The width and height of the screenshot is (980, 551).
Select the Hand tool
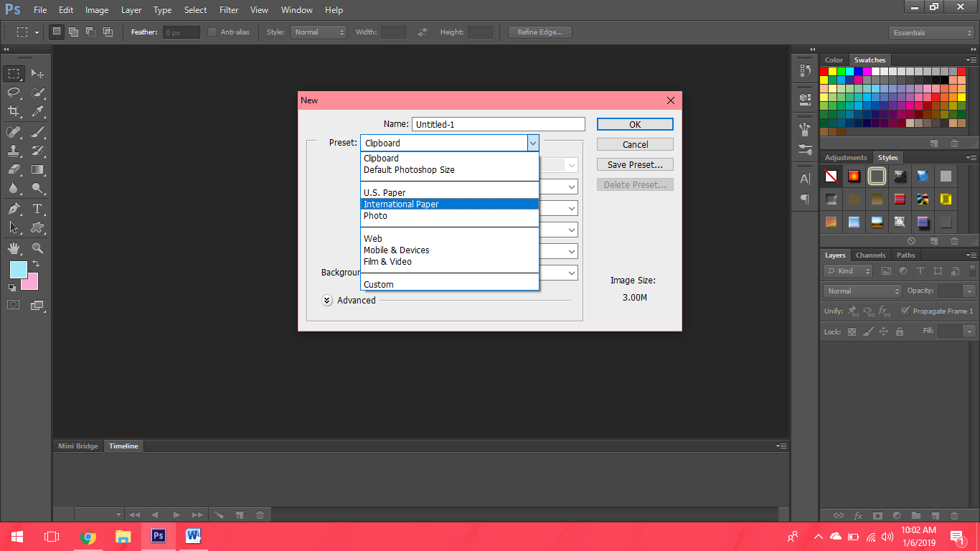pos(14,248)
